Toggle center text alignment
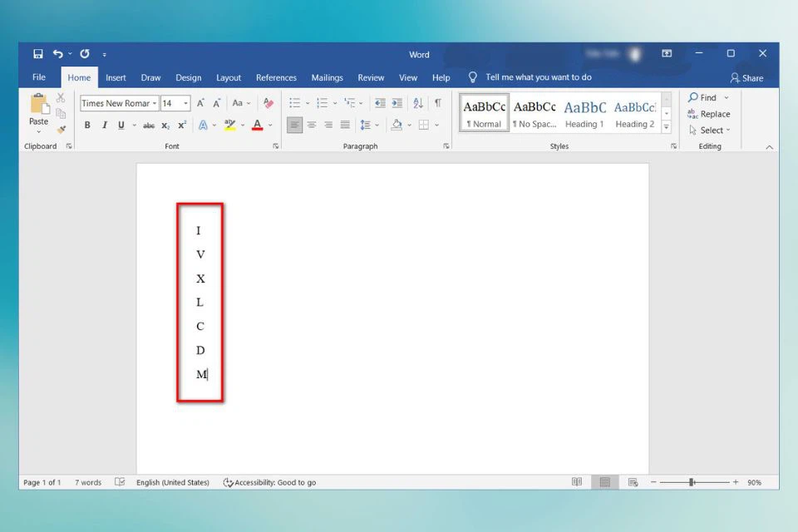This screenshot has width=798, height=532. (x=312, y=125)
